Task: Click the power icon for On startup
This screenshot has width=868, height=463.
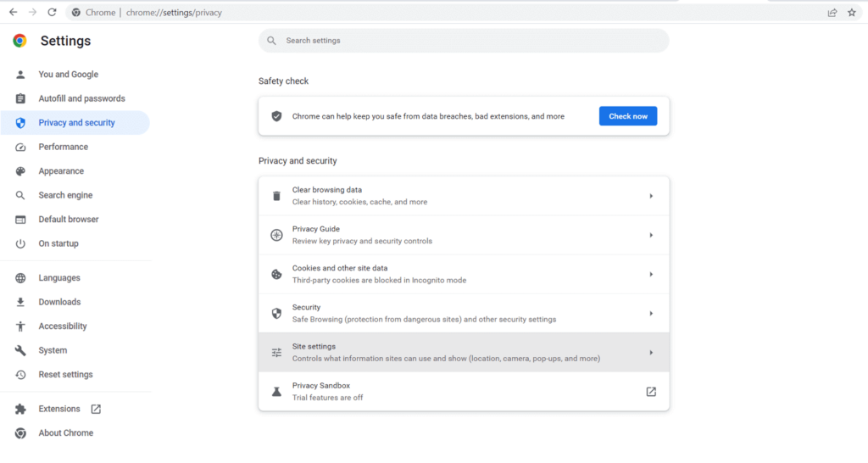Action: 20,243
